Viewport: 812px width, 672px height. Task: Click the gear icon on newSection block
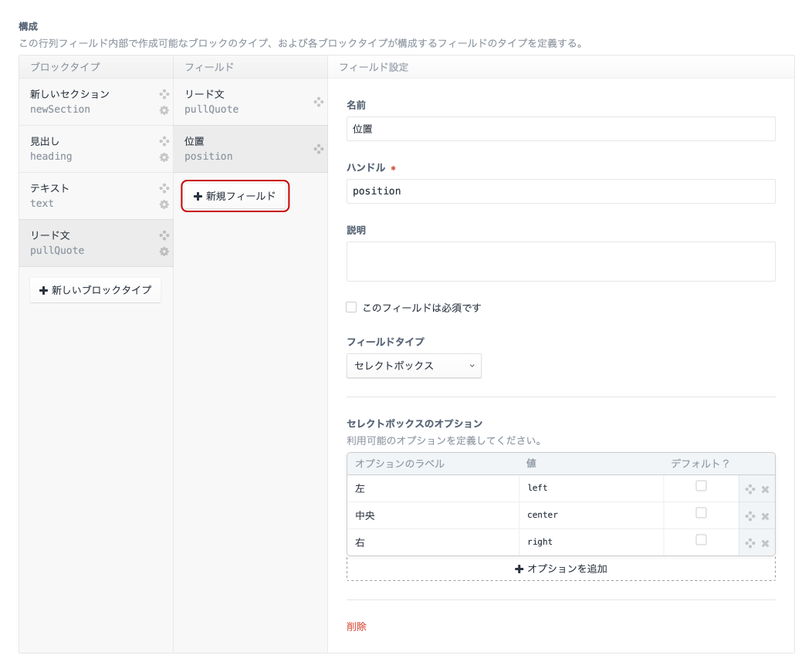pos(164,110)
